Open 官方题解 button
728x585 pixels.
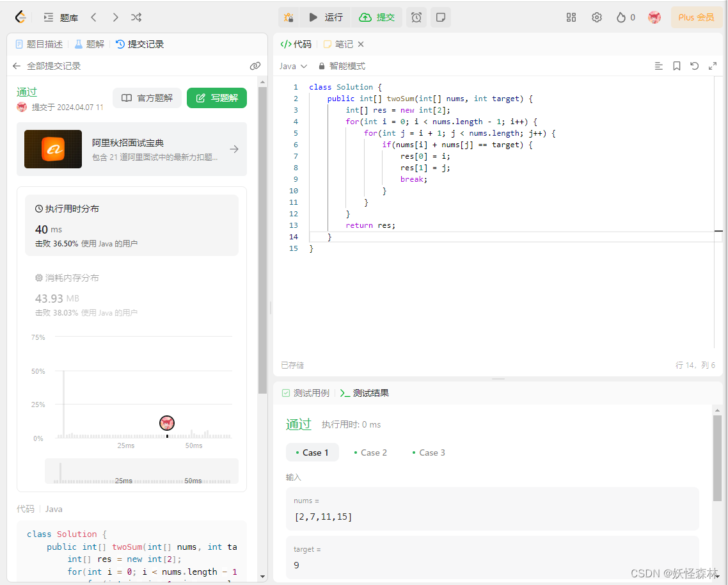point(147,98)
